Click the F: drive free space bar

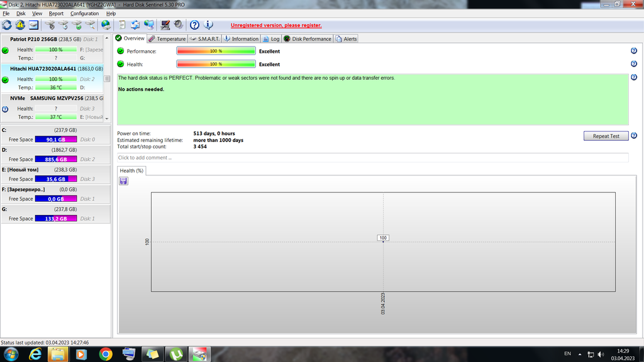[56, 199]
